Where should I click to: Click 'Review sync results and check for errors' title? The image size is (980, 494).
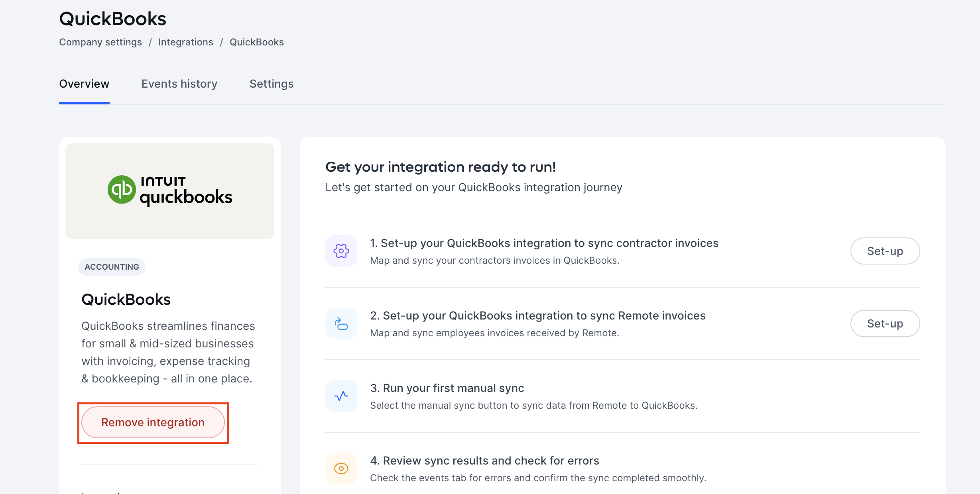(x=484, y=461)
